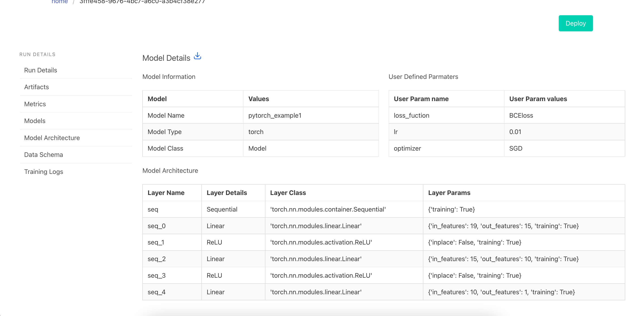Click the lr value 0.01 cell
The height and width of the screenshot is (316, 644).
[515, 132]
